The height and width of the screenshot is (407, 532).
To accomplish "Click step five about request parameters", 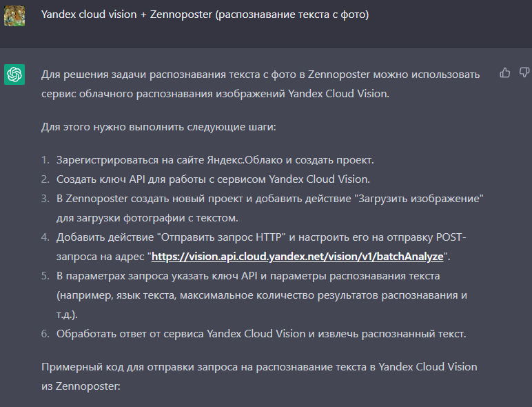I will pos(262,295).
